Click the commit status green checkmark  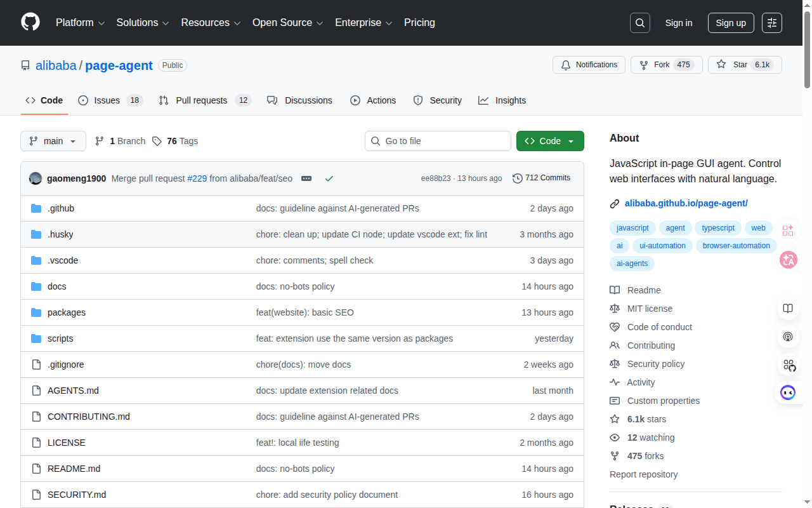click(x=329, y=178)
